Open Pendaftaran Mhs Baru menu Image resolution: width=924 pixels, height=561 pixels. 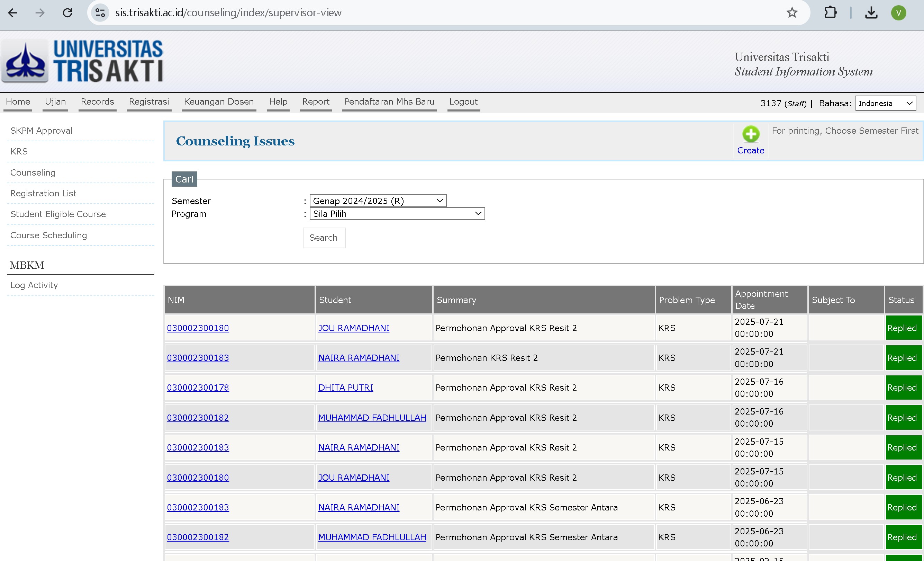pos(390,102)
